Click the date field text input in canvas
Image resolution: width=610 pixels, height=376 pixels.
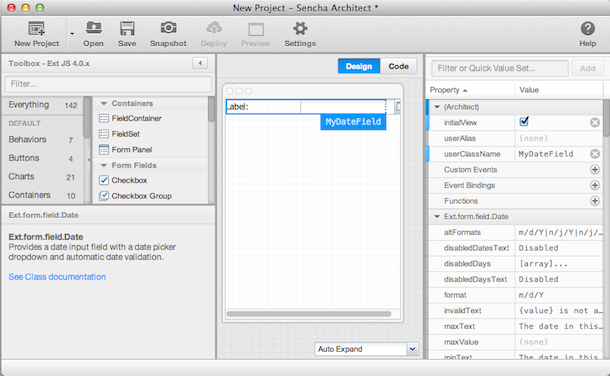pos(343,107)
